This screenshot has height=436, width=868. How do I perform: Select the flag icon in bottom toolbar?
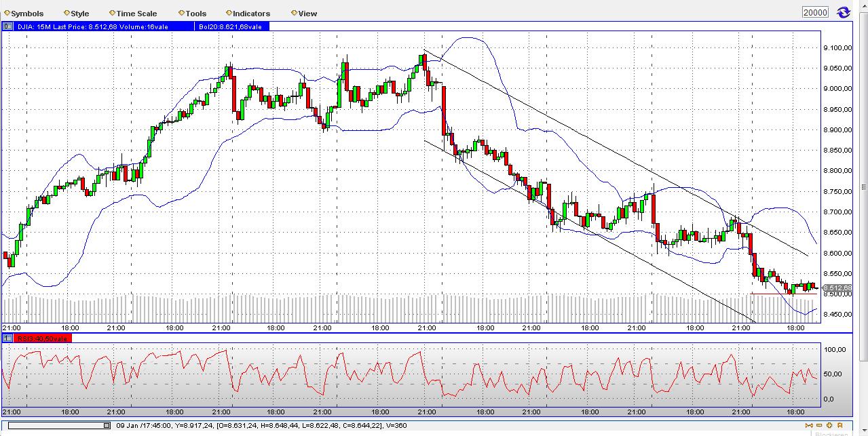point(840,425)
